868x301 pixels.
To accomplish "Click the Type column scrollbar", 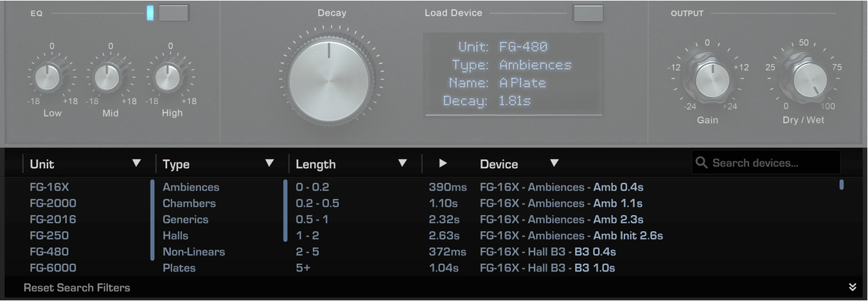I will (x=285, y=211).
